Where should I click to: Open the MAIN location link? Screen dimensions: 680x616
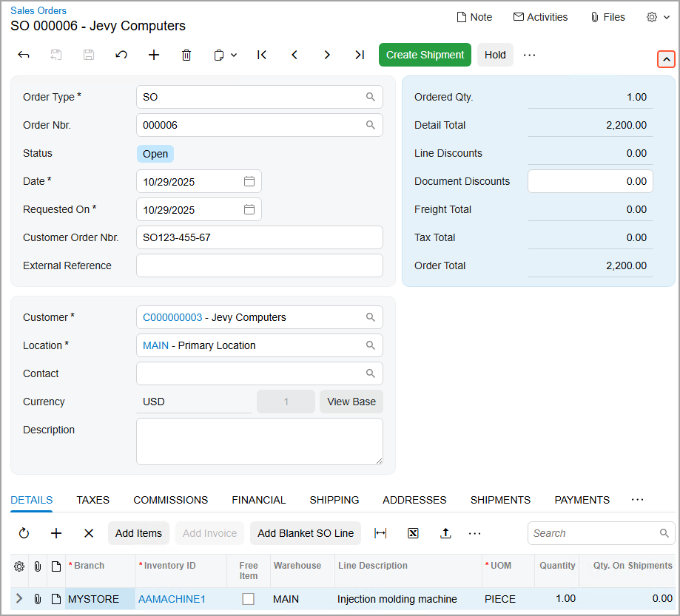coord(155,345)
